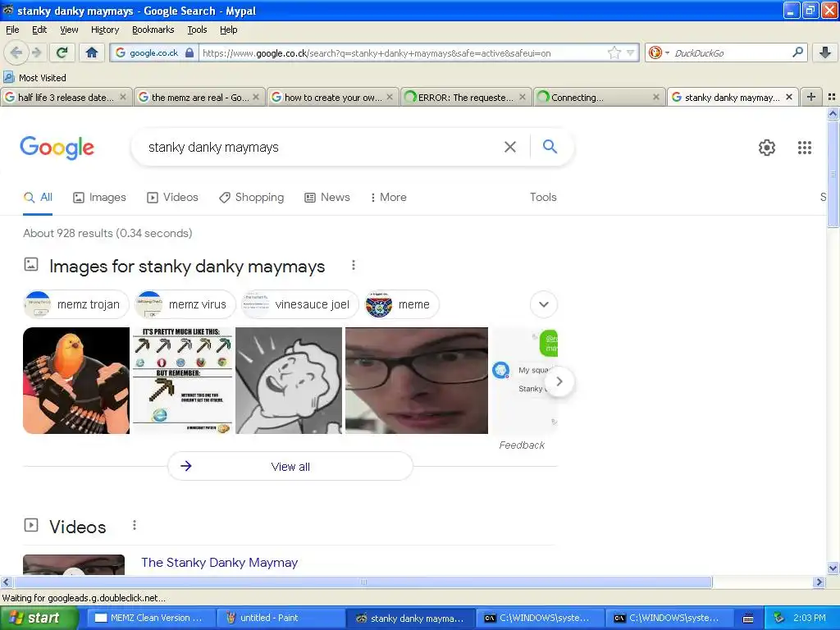Open options menu beside Videos heading
Image resolution: width=840 pixels, height=630 pixels.
pyautogui.click(x=135, y=526)
